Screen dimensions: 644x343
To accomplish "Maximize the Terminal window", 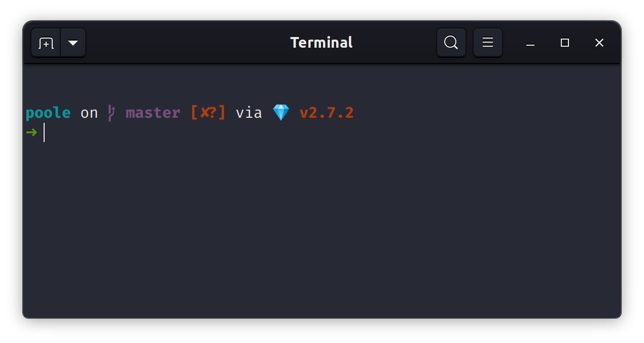I will (565, 43).
